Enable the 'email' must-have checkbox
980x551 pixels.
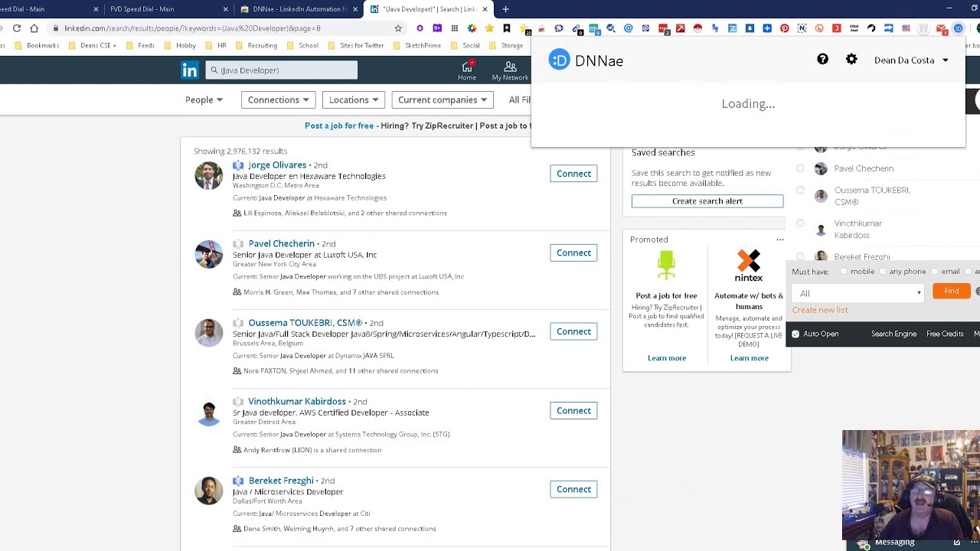pyautogui.click(x=935, y=272)
